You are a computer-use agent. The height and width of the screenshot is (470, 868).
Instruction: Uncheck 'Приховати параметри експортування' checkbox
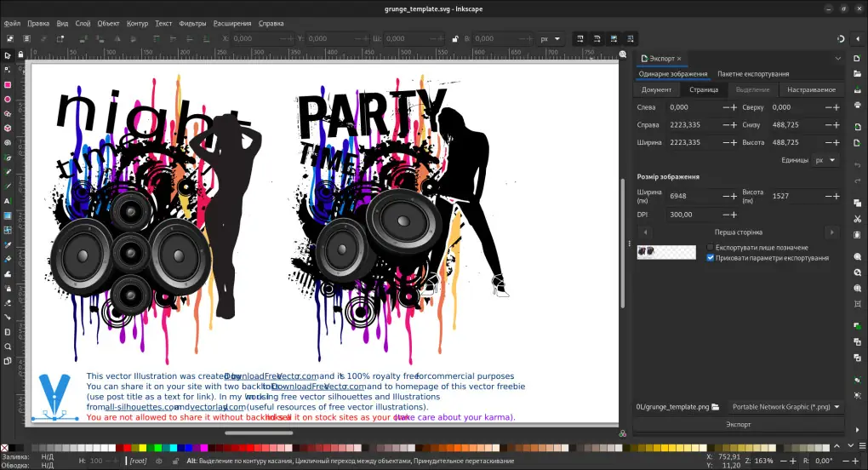tap(711, 258)
